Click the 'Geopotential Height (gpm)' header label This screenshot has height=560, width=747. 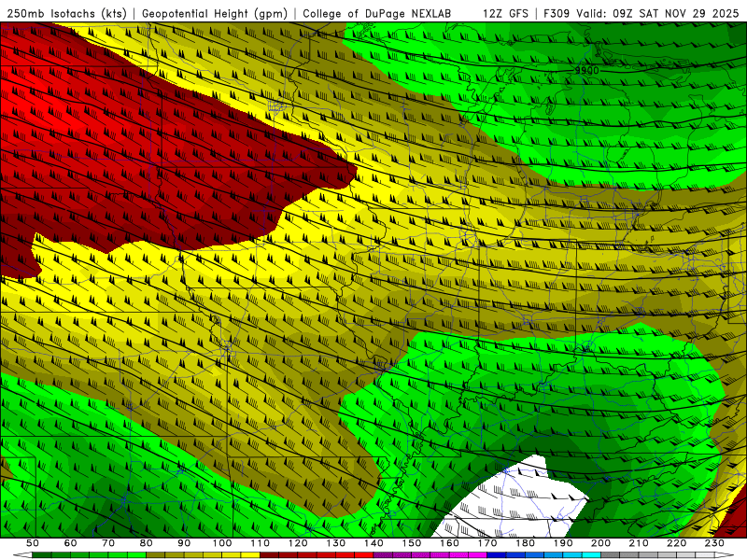[x=215, y=14]
